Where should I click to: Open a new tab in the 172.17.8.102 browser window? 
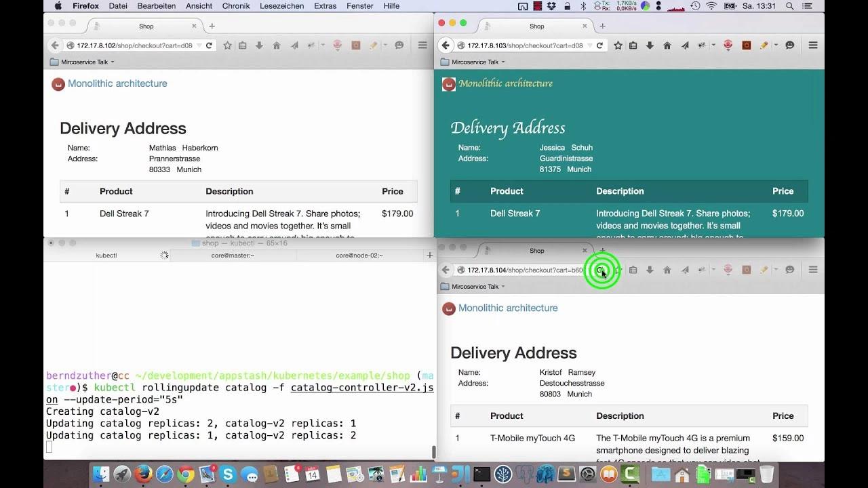(212, 26)
